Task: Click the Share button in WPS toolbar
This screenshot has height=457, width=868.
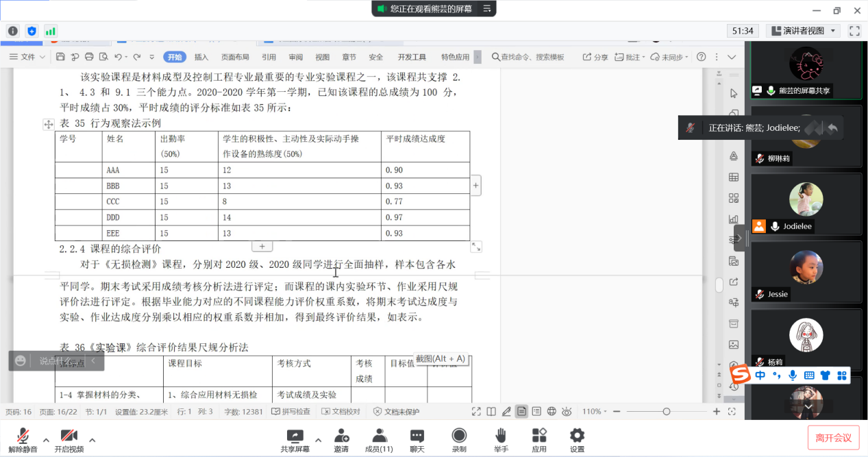Action: [x=595, y=57]
